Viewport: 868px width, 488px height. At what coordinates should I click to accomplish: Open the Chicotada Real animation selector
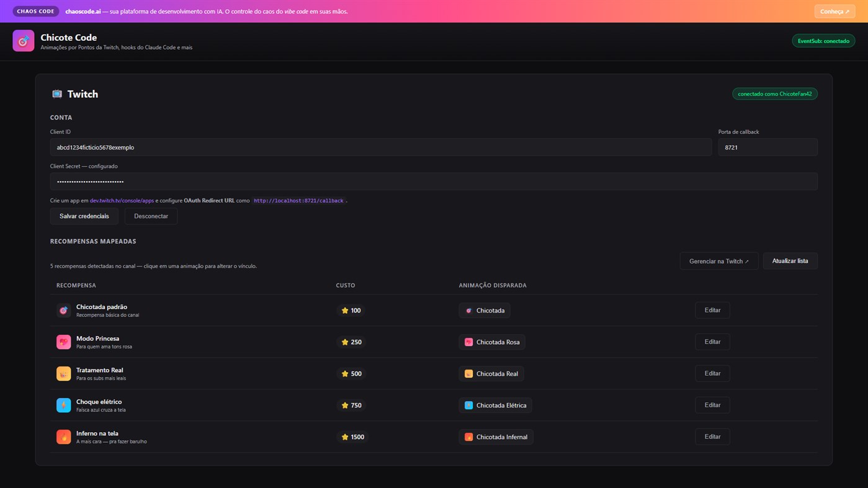click(491, 373)
